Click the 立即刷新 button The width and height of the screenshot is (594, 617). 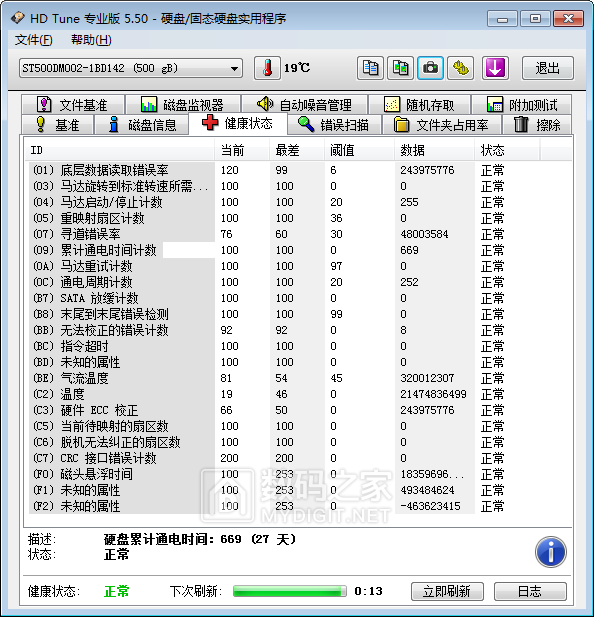pyautogui.click(x=447, y=591)
